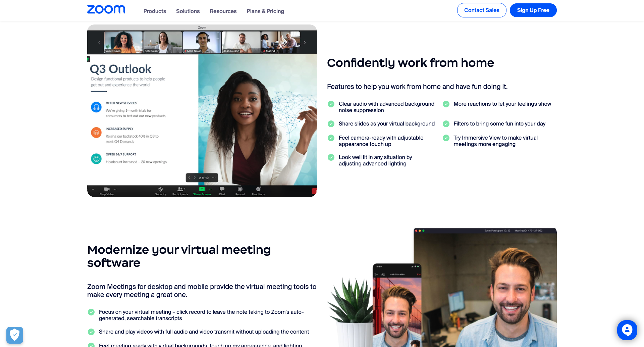Click the Modernize your virtual meeting software heading
The height and width of the screenshot is (347, 644).
tap(179, 256)
